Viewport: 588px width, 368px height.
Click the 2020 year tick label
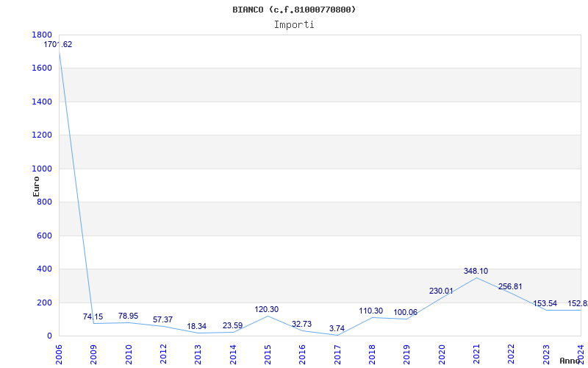click(442, 354)
